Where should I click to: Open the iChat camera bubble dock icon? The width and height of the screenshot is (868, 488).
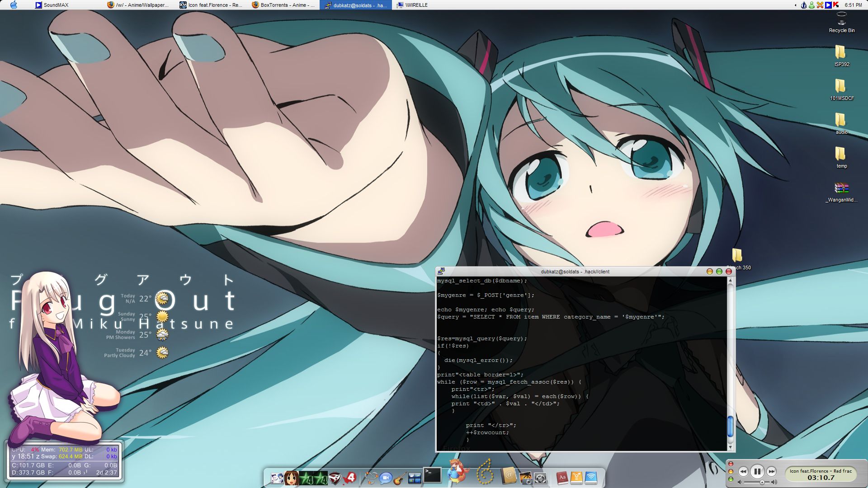385,478
